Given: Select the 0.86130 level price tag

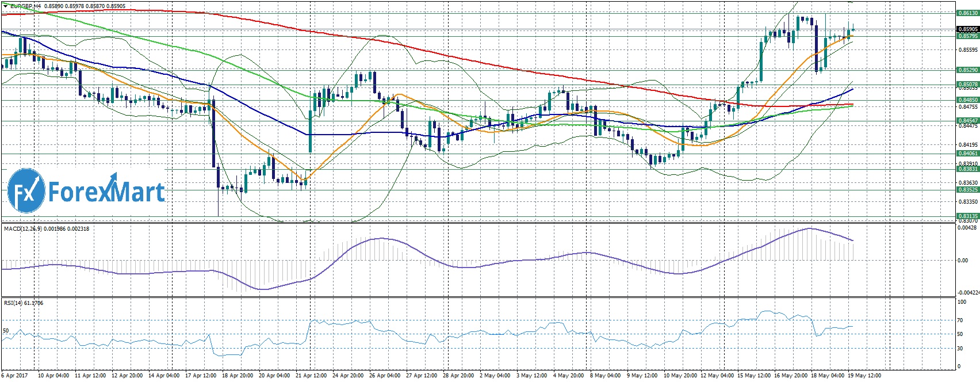Looking at the screenshot, I should (x=967, y=13).
